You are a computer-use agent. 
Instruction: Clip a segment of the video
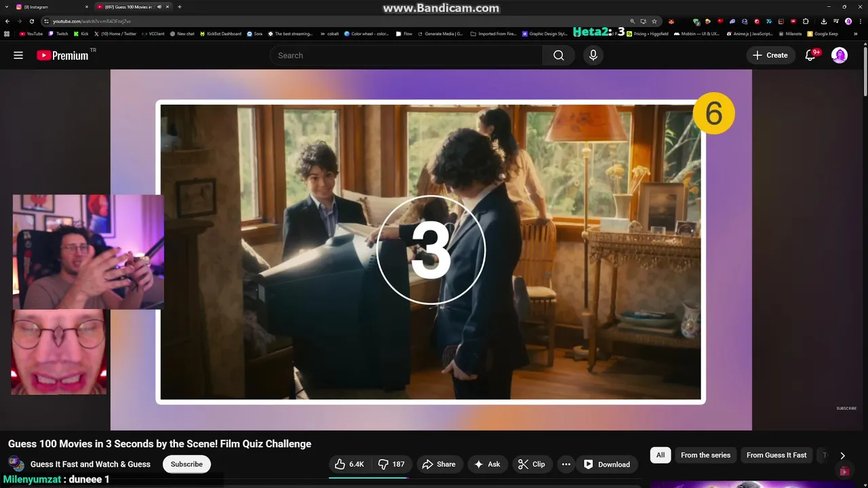[x=532, y=464]
